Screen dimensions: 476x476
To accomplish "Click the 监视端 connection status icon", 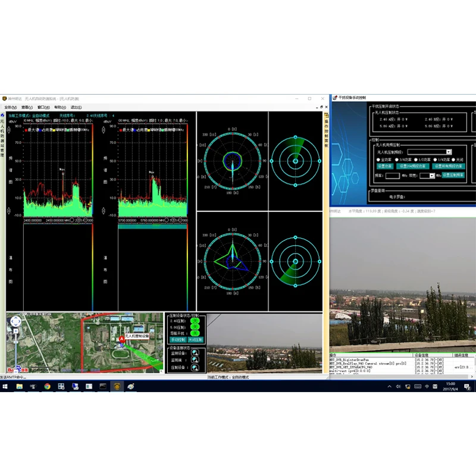I will point(195,360).
